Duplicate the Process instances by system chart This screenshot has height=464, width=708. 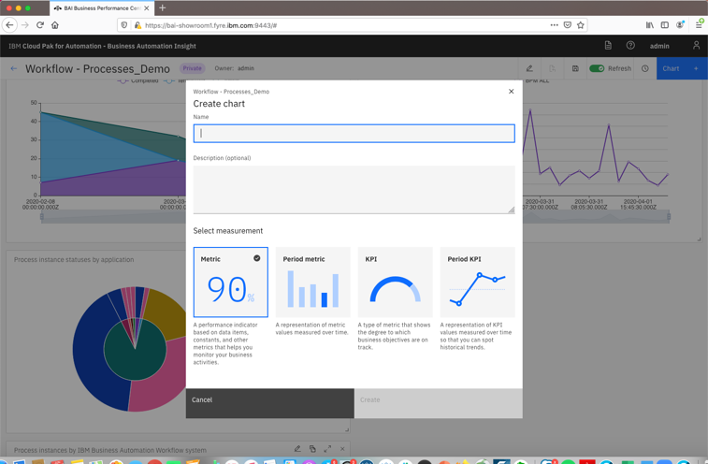pyautogui.click(x=312, y=449)
